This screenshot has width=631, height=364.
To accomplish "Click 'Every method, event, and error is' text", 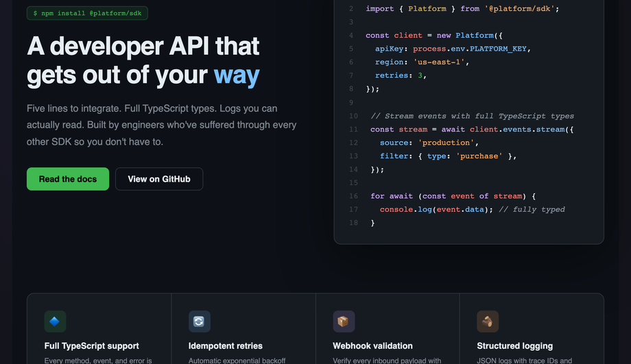I will point(98,361).
